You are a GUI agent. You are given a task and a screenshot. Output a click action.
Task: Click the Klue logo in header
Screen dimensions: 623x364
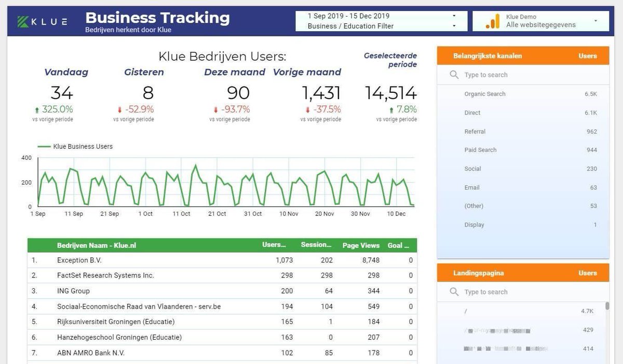pyautogui.click(x=42, y=21)
